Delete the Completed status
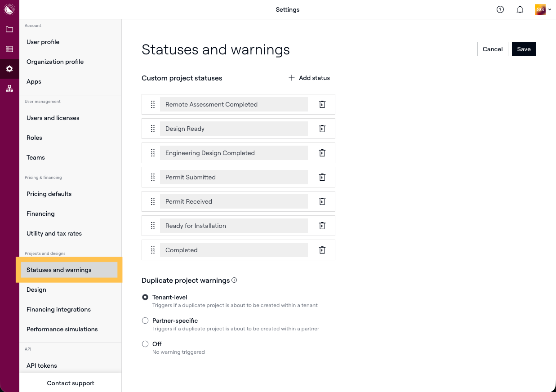 tap(322, 250)
